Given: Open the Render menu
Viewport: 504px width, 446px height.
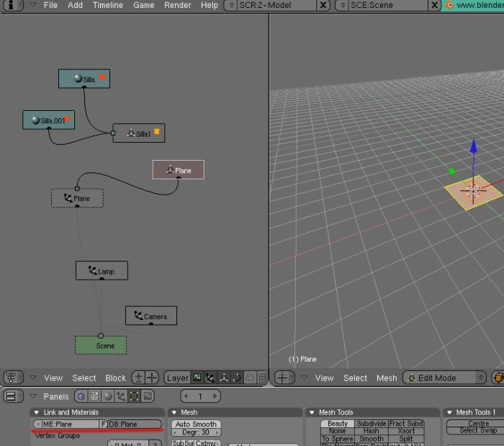Looking at the screenshot, I should coord(177,5).
